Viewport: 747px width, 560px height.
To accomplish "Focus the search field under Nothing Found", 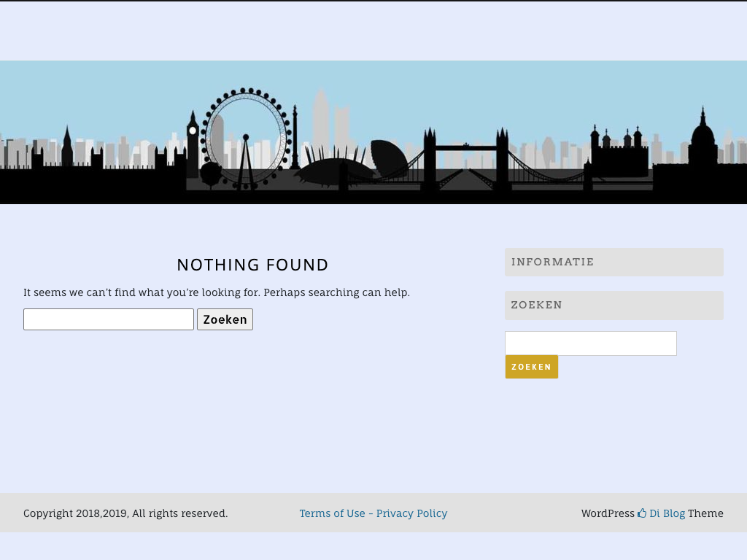I will [109, 319].
